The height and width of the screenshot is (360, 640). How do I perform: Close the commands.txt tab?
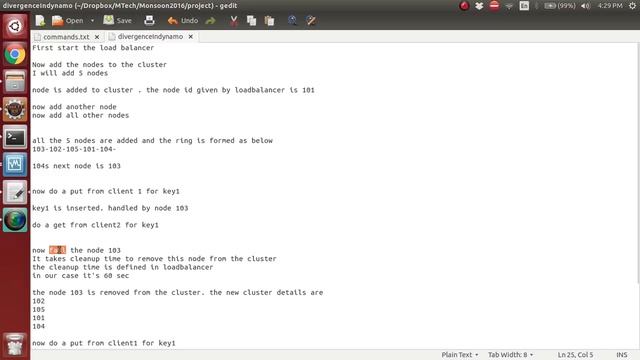(x=97, y=37)
